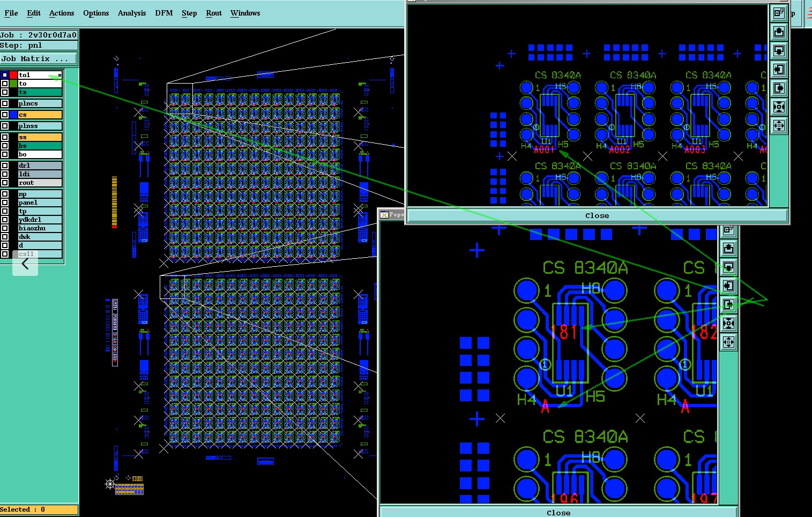Click topmost window-sync icon in lower popup toolbar
Image resolution: width=812 pixels, height=517 pixels.
pos(728,230)
